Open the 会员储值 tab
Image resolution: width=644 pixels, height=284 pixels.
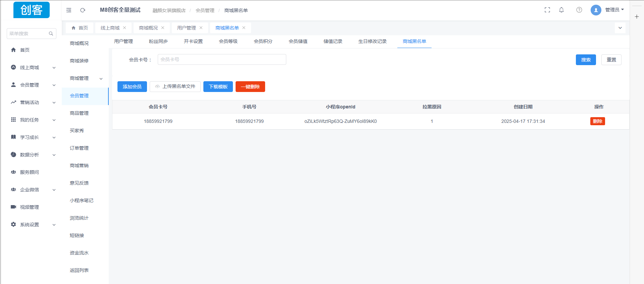point(298,41)
